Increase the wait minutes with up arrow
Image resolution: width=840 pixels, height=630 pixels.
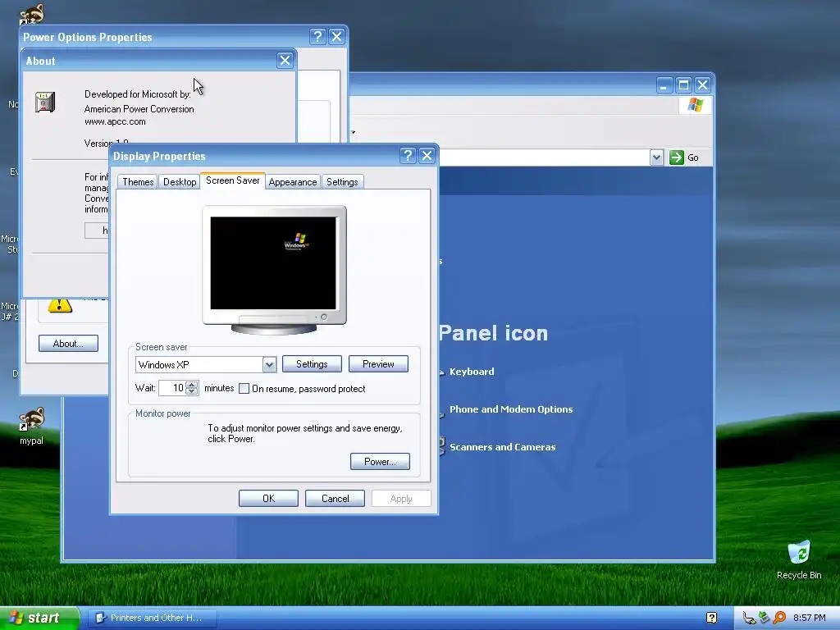click(192, 384)
